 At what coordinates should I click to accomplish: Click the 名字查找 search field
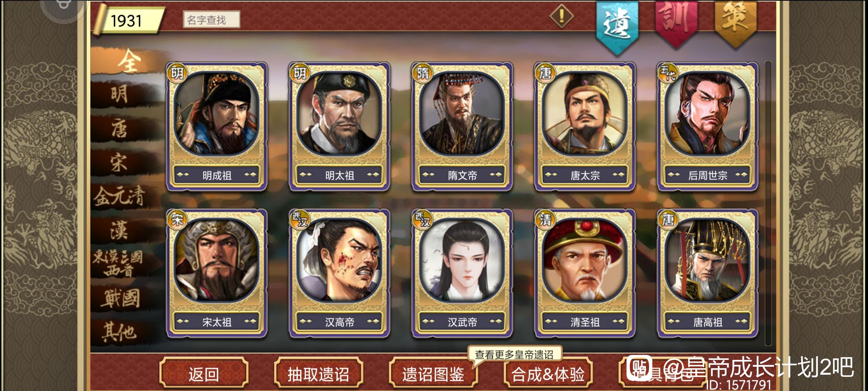coord(211,20)
